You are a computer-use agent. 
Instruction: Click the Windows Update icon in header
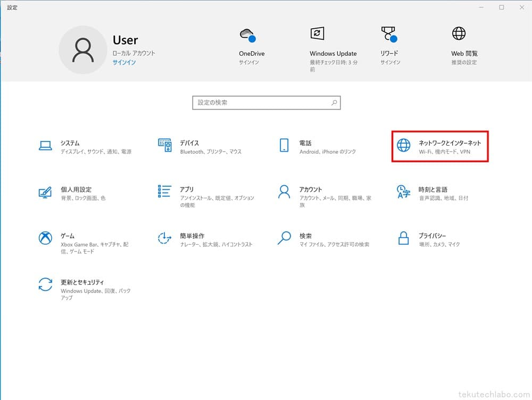(x=317, y=34)
